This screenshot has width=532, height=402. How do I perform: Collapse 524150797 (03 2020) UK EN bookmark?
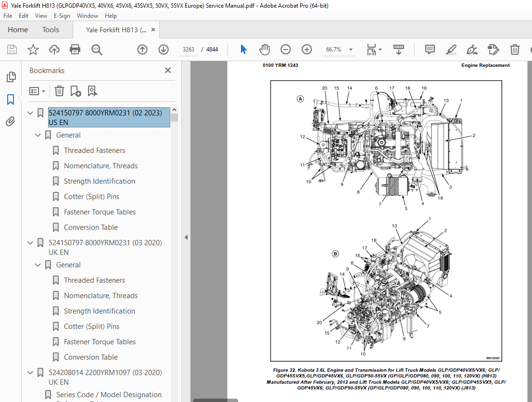pyautogui.click(x=30, y=242)
